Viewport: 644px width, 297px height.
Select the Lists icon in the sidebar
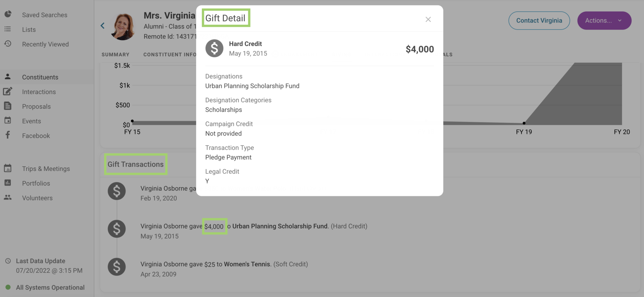7,29
